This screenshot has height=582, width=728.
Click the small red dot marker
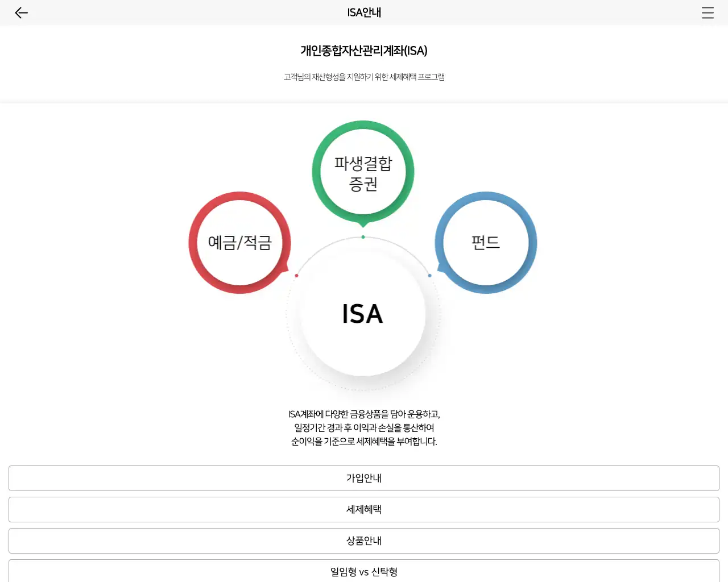296,276
